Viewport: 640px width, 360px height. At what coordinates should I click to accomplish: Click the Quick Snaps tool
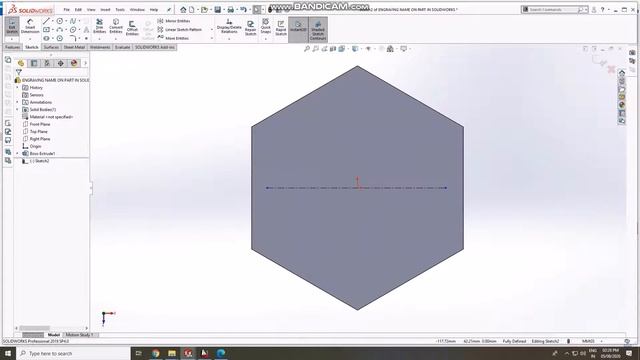point(266,26)
